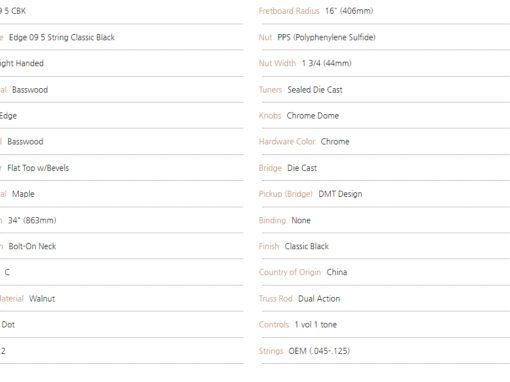
Task: Click the Pickup (Bridge) label
Action: (286, 194)
